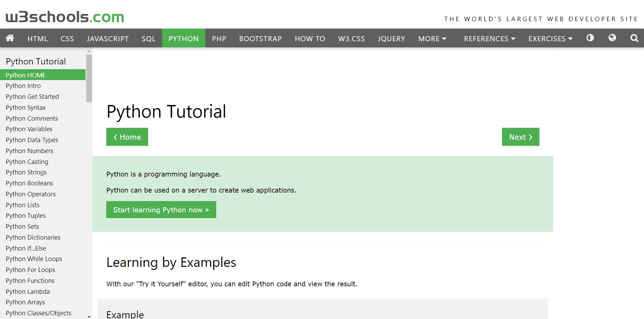The height and width of the screenshot is (319, 644).
Task: Open Python Intro in sidebar
Action: click(x=23, y=86)
